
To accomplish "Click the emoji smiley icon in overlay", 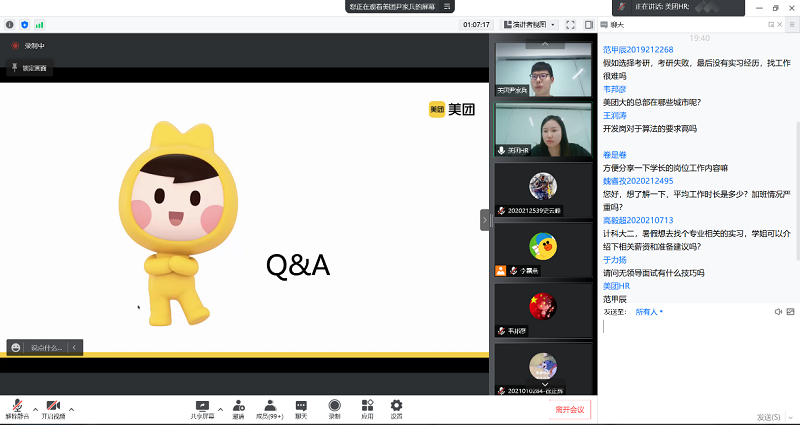I will point(16,347).
